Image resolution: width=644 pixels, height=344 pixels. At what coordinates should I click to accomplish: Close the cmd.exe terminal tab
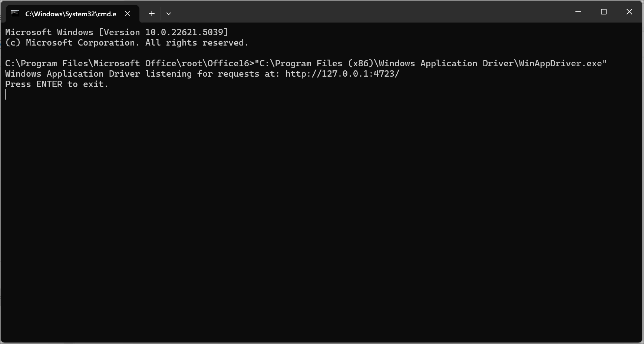tap(128, 14)
